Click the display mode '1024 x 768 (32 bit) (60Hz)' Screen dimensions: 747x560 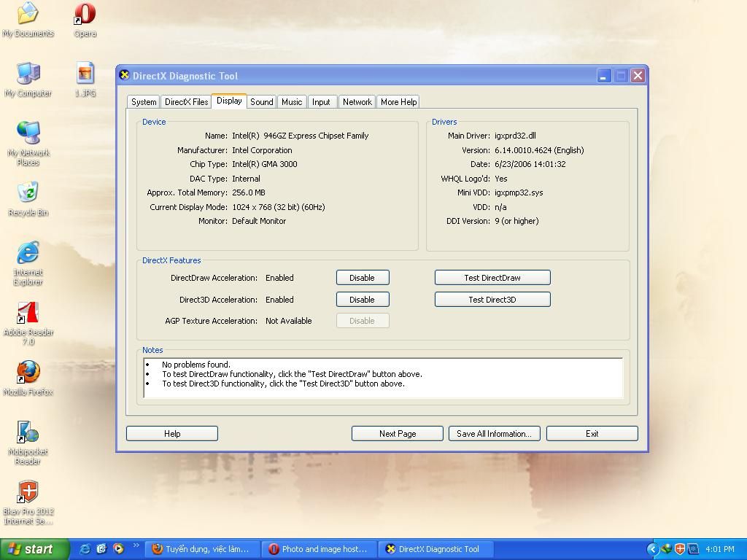click(x=278, y=207)
